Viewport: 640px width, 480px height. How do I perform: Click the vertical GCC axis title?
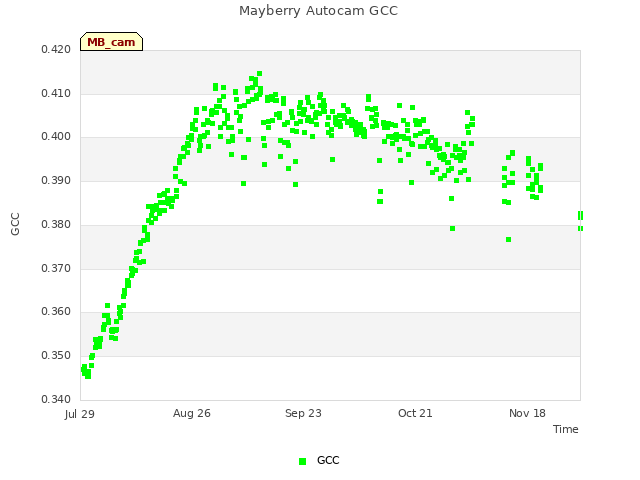[15, 224]
